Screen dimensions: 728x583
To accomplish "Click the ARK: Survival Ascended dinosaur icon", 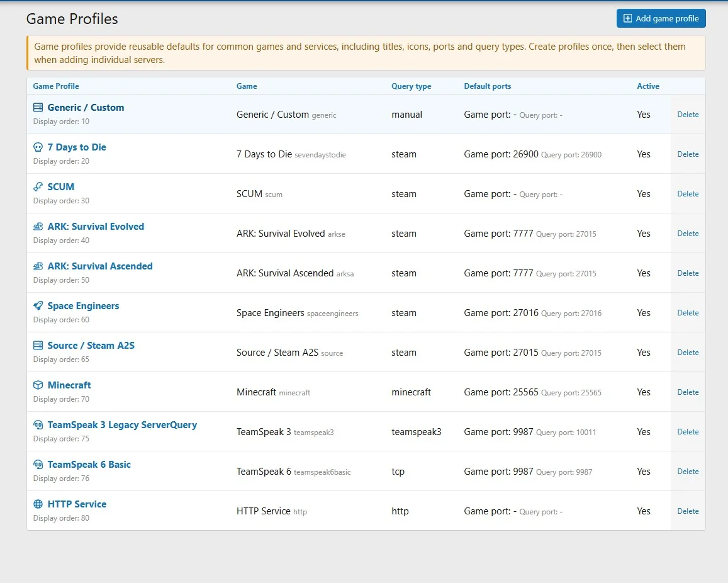I will tap(38, 266).
